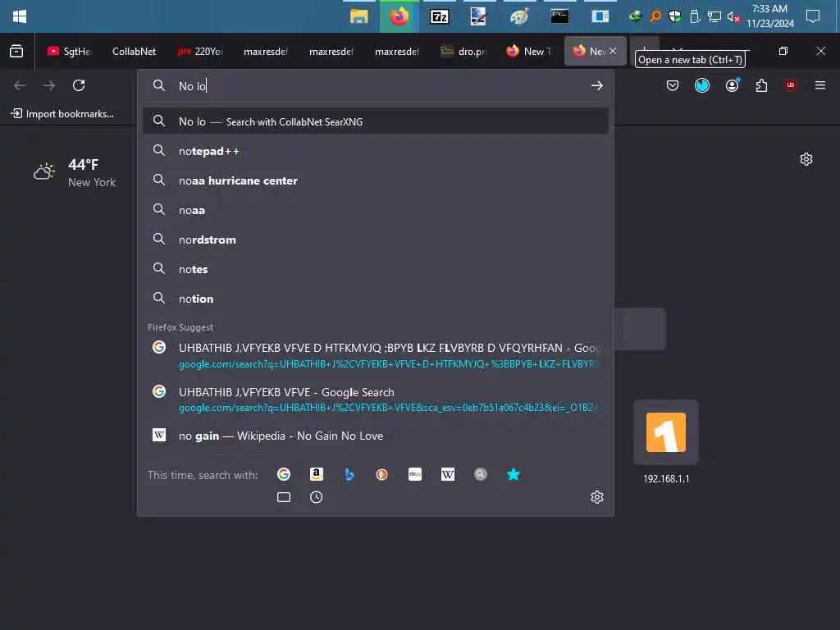The height and width of the screenshot is (630, 840).
Task: Open the uBlock Origin extension icon
Action: tap(791, 85)
